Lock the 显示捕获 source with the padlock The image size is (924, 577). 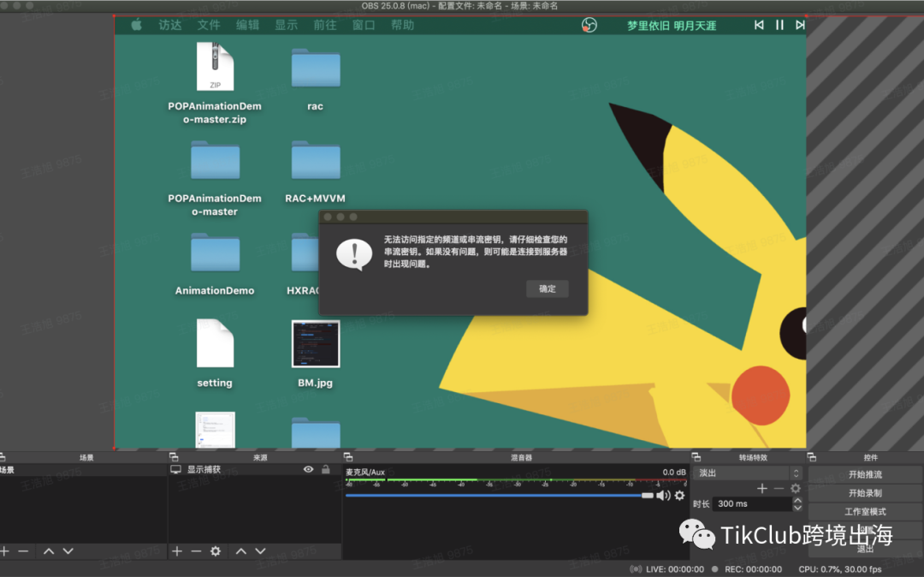point(324,469)
